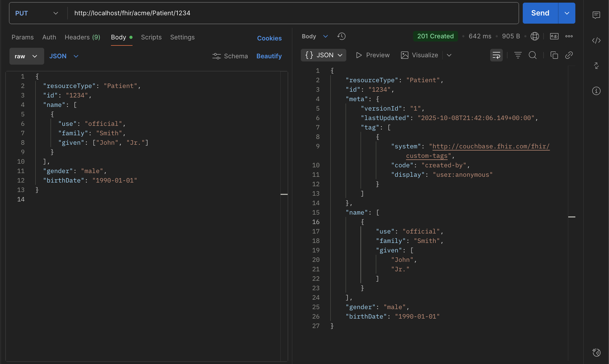Viewport: 609px width, 364px height.
Task: Expand the Send button options arrow
Action: (567, 13)
